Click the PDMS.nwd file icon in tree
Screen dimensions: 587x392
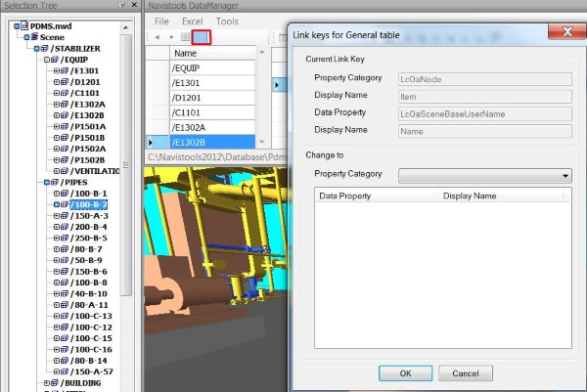click(22, 25)
